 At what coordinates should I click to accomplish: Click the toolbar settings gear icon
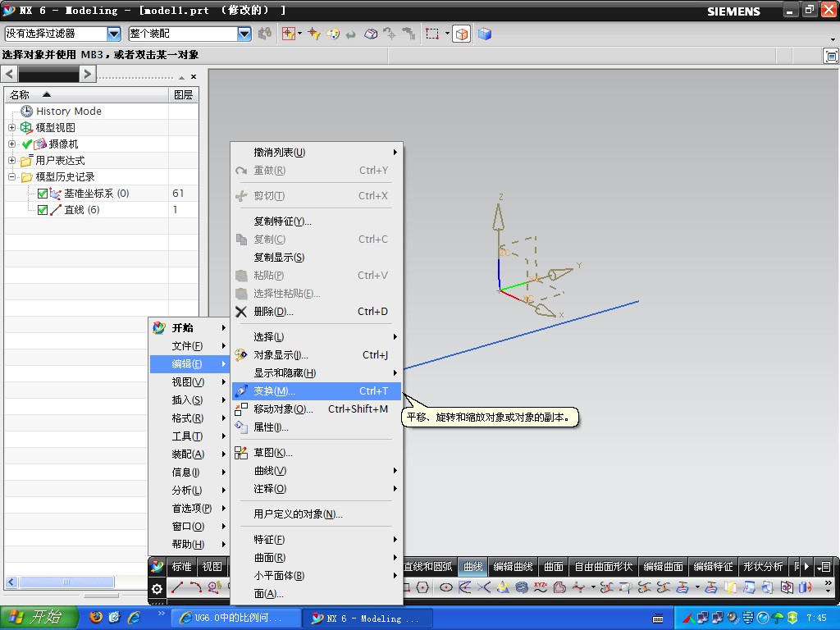point(157,589)
